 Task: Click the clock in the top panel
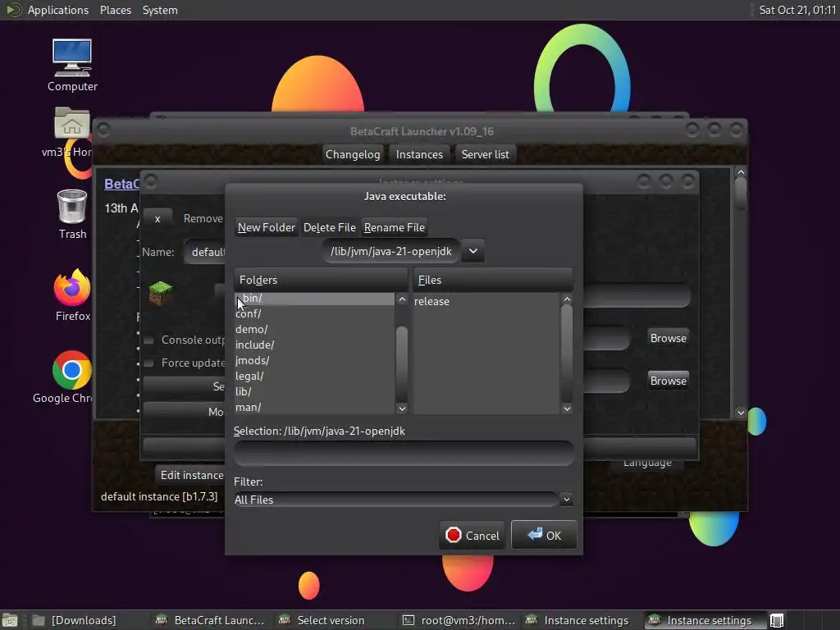pyautogui.click(x=797, y=10)
